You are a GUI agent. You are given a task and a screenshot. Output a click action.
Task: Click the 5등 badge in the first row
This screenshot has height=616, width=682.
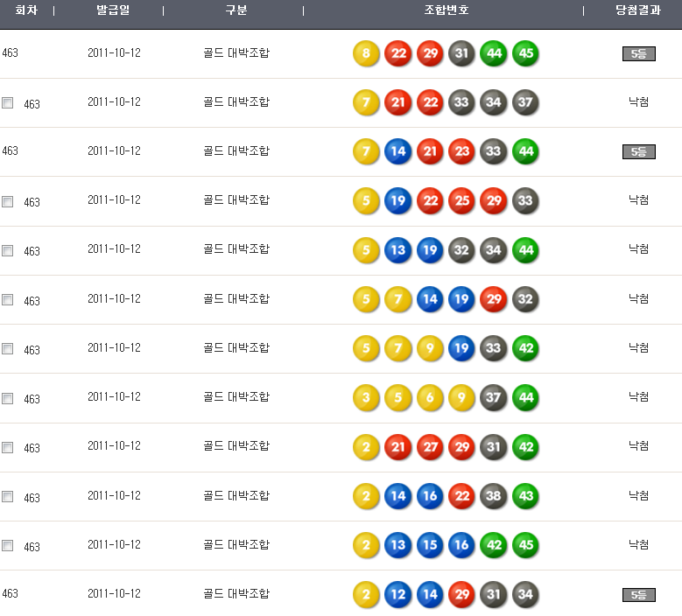tap(638, 54)
